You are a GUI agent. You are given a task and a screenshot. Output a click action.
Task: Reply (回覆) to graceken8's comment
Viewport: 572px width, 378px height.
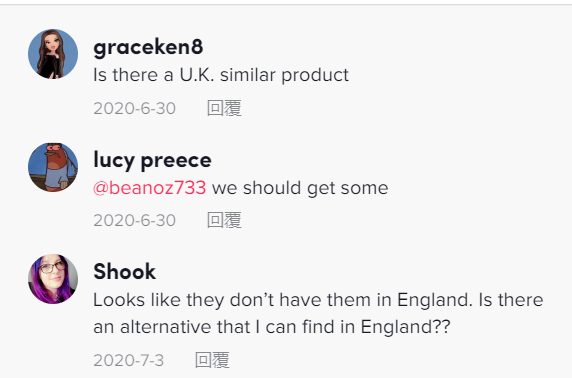(224, 108)
